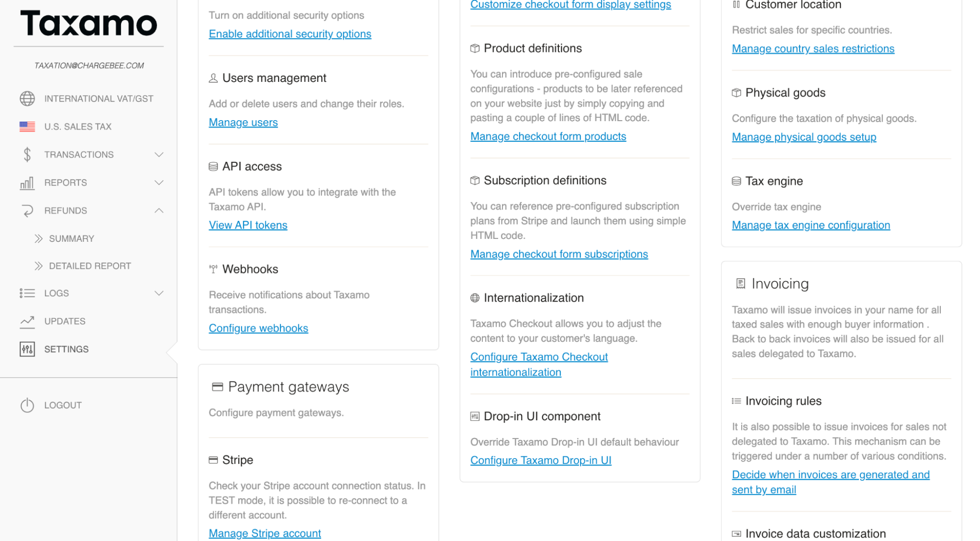Click the Settings sliders icon
Viewport: 980px width, 541px height.
pos(27,349)
